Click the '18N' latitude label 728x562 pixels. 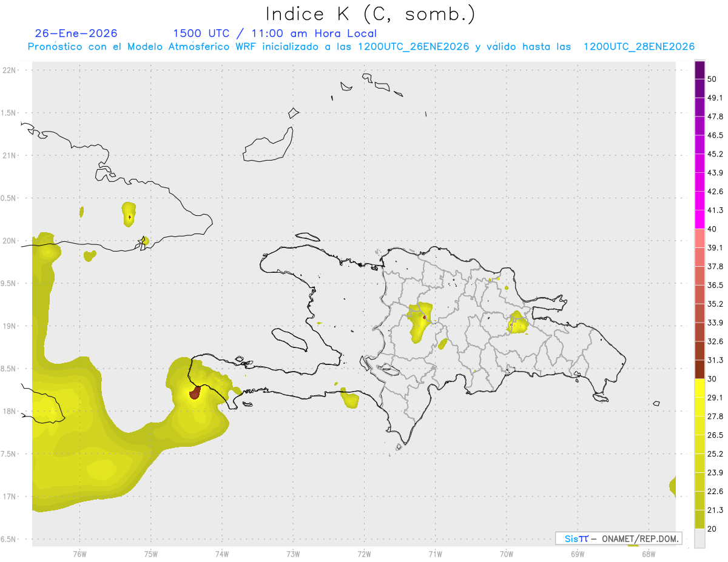click(x=10, y=411)
